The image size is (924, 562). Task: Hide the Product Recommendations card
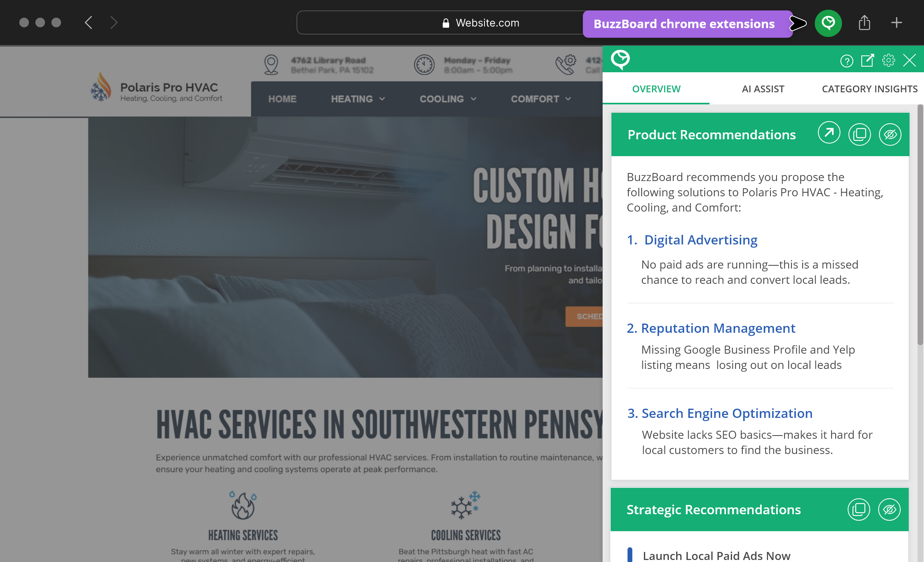(x=890, y=134)
